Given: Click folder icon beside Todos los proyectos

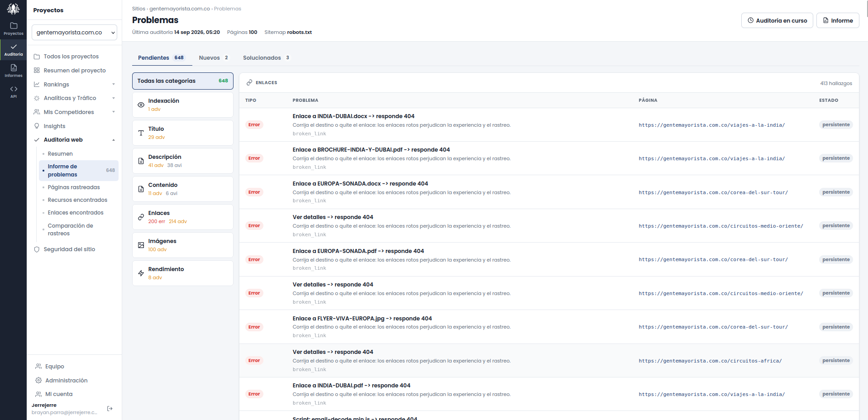Looking at the screenshot, I should [x=37, y=57].
